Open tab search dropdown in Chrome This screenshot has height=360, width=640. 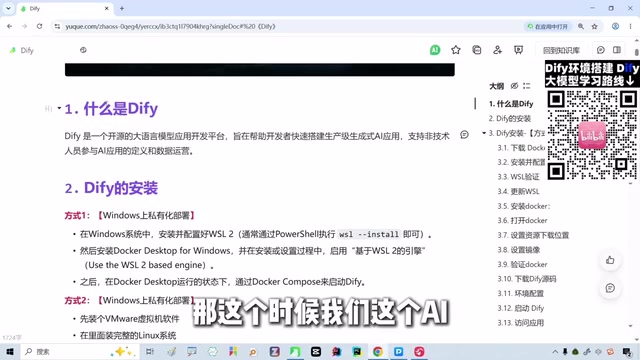tap(8, 8)
